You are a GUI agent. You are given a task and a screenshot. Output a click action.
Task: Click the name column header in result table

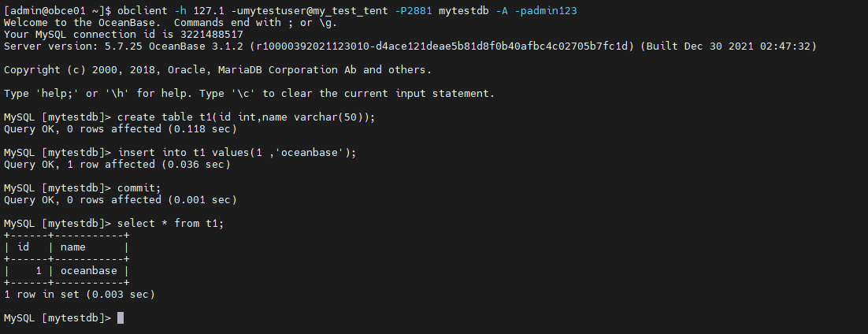pos(73,247)
